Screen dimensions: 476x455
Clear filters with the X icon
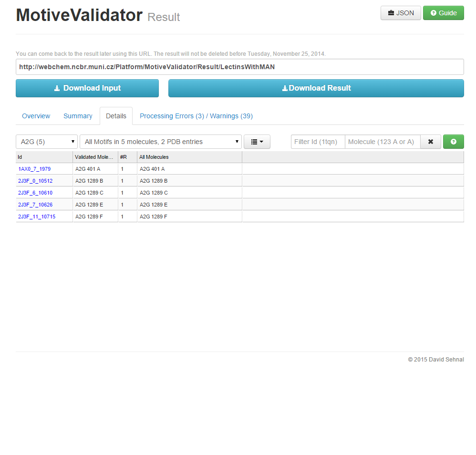pyautogui.click(x=431, y=142)
